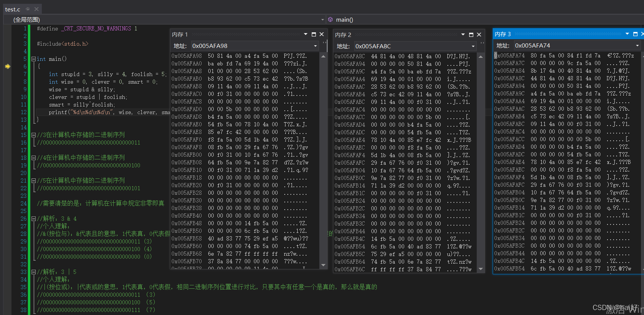
Task: Click the 内存 3 address field 0x005AFA74
Action: pos(574,46)
